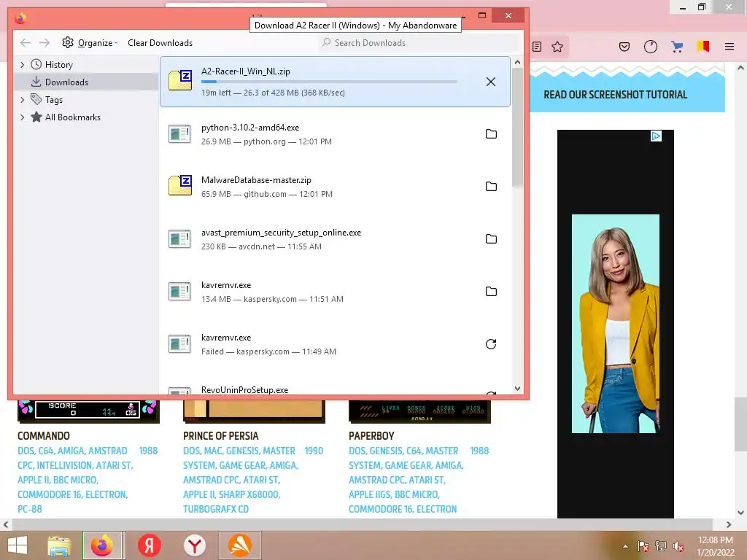Expand the Tags tree node

click(x=22, y=100)
